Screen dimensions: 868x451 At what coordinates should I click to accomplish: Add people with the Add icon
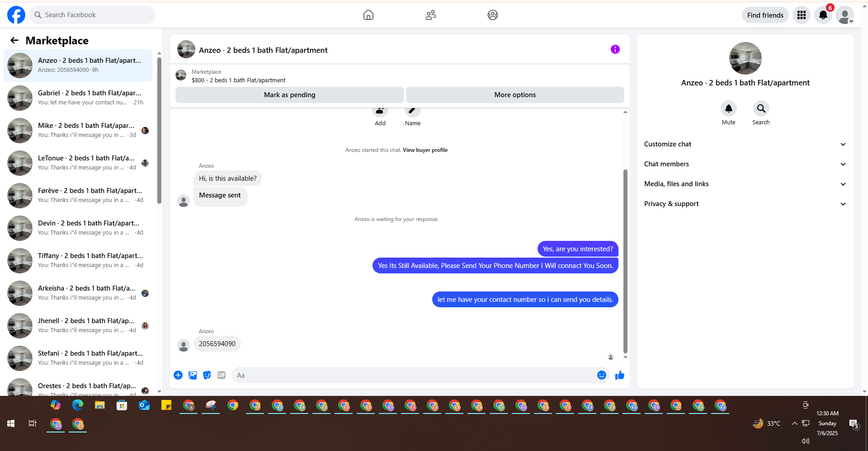click(380, 111)
